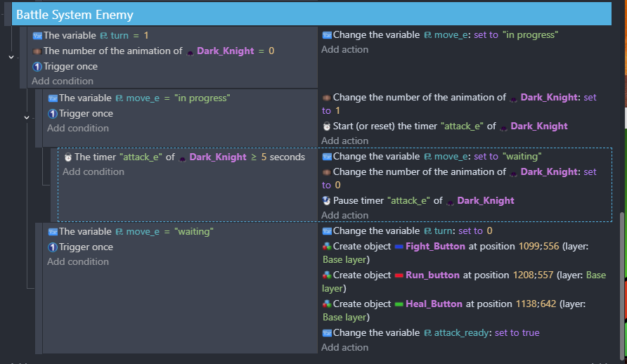Click the Start (or reset) timer action icon

click(326, 126)
